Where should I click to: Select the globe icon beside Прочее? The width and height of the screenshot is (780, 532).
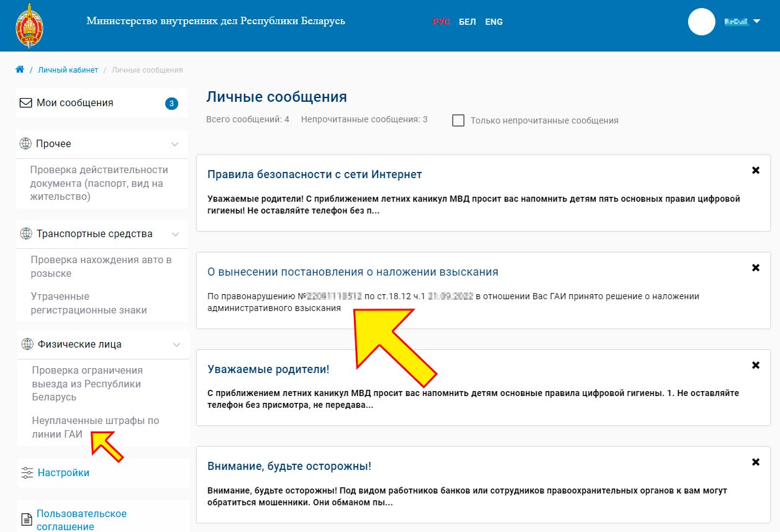(25, 143)
